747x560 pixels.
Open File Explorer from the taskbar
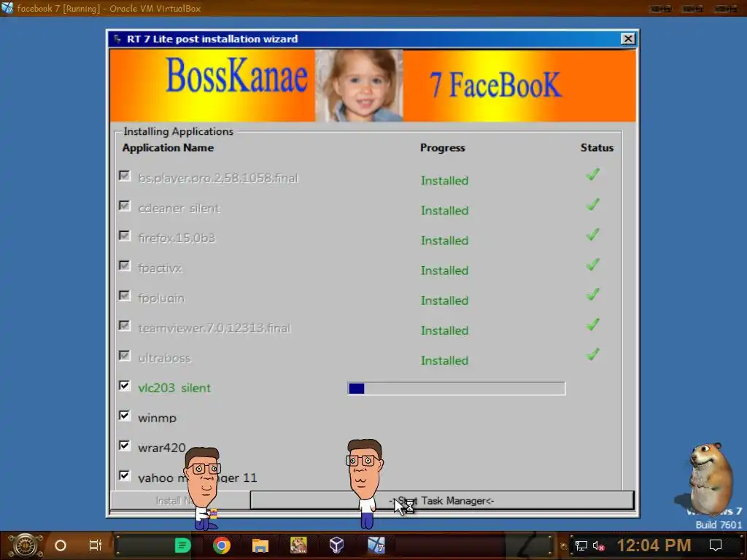(260, 545)
